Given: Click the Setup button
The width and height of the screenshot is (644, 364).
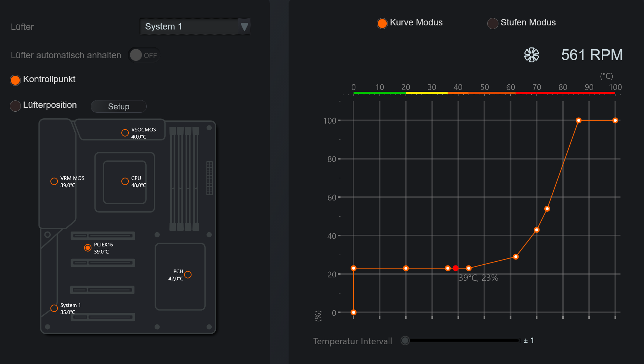Looking at the screenshot, I should 119,106.
